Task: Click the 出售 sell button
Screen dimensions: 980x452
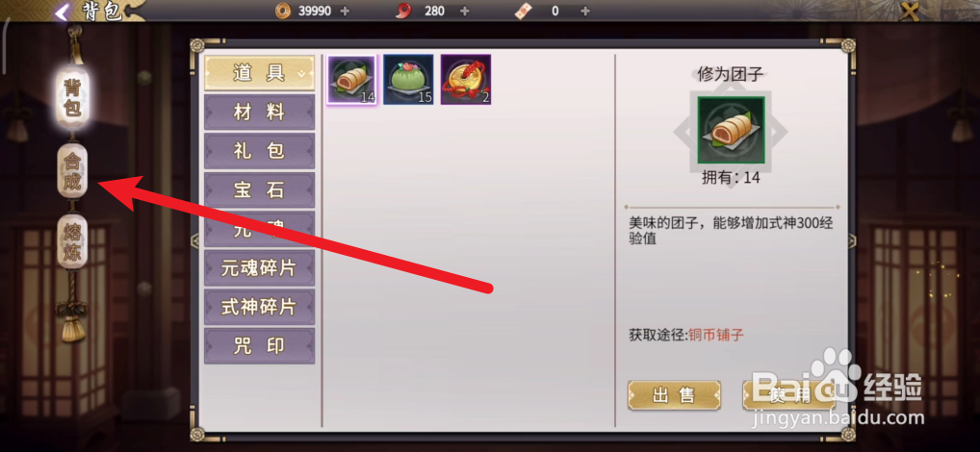Action: (x=674, y=395)
